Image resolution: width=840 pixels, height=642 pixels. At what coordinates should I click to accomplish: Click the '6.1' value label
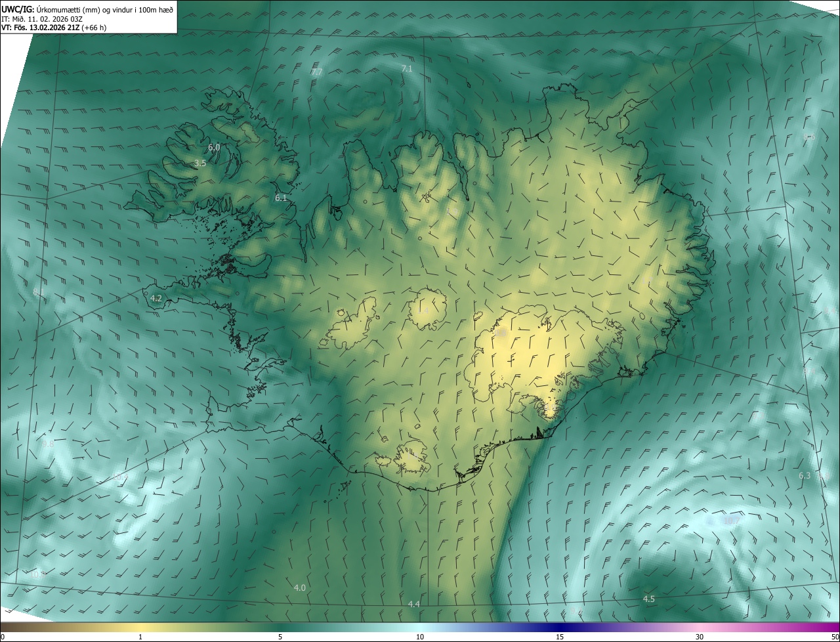[281, 198]
